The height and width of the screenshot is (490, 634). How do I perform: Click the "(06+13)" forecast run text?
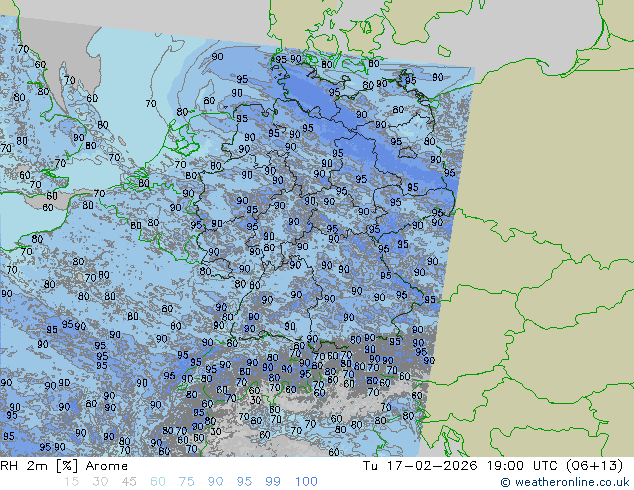(594, 466)
